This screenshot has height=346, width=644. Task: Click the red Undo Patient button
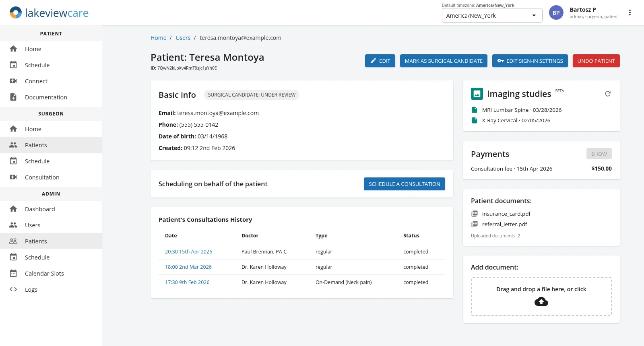coord(596,61)
